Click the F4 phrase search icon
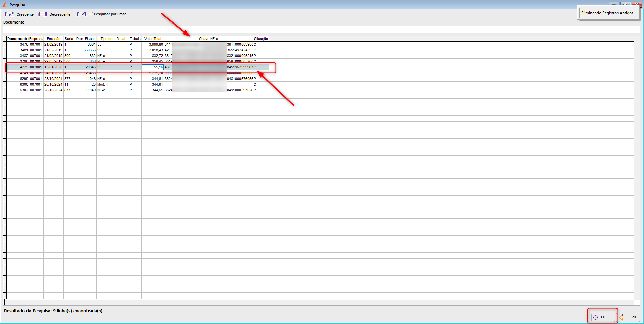644x324 pixels. pos(82,14)
